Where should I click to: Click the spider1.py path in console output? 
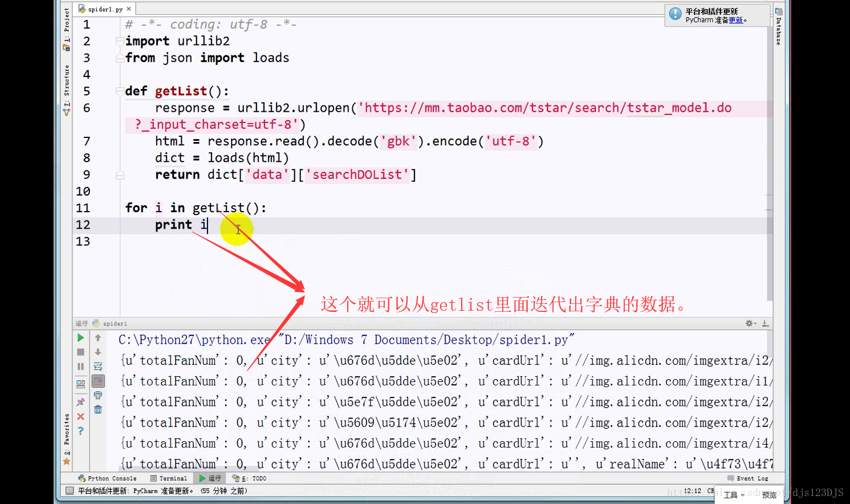tap(426, 340)
